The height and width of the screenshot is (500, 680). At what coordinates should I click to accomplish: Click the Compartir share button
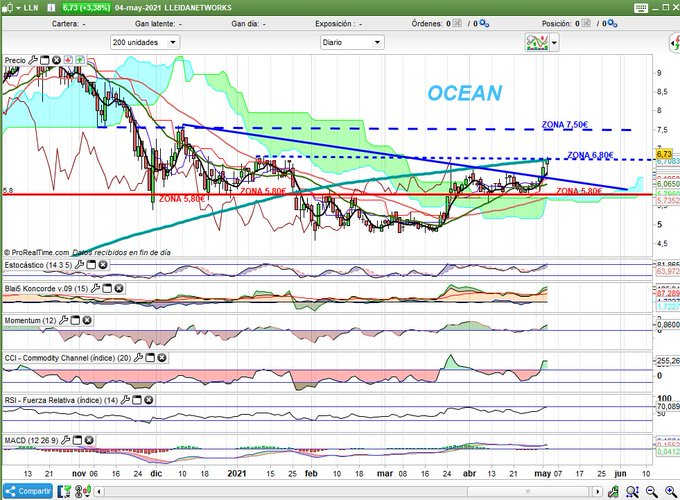click(x=28, y=491)
